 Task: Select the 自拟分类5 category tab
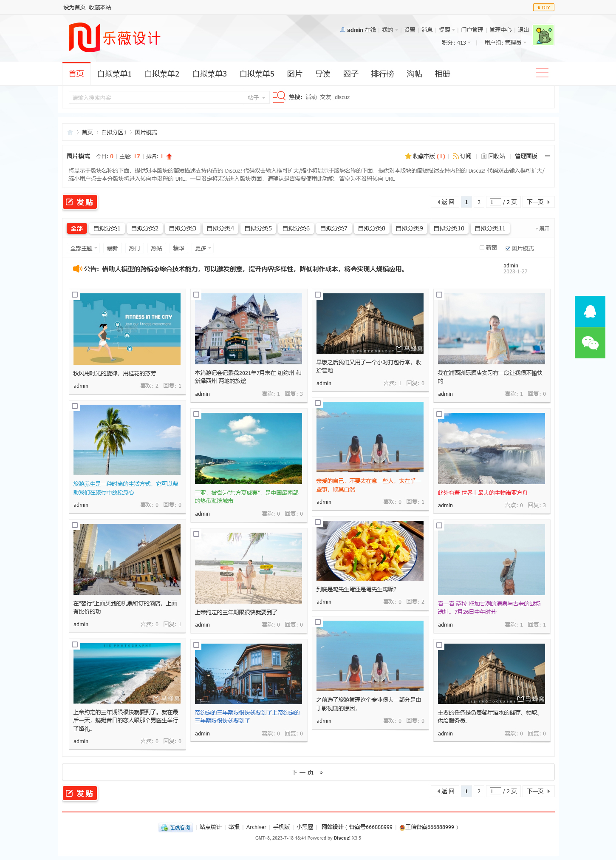258,228
